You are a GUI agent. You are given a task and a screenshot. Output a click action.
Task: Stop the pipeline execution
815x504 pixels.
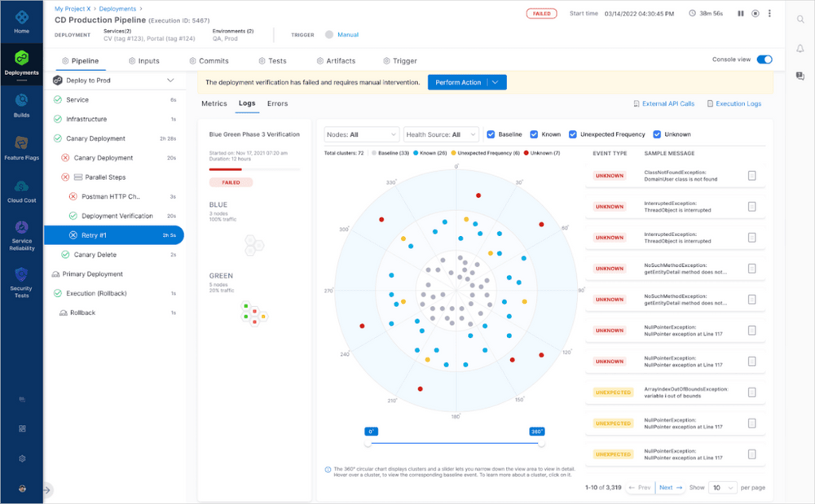pyautogui.click(x=756, y=14)
